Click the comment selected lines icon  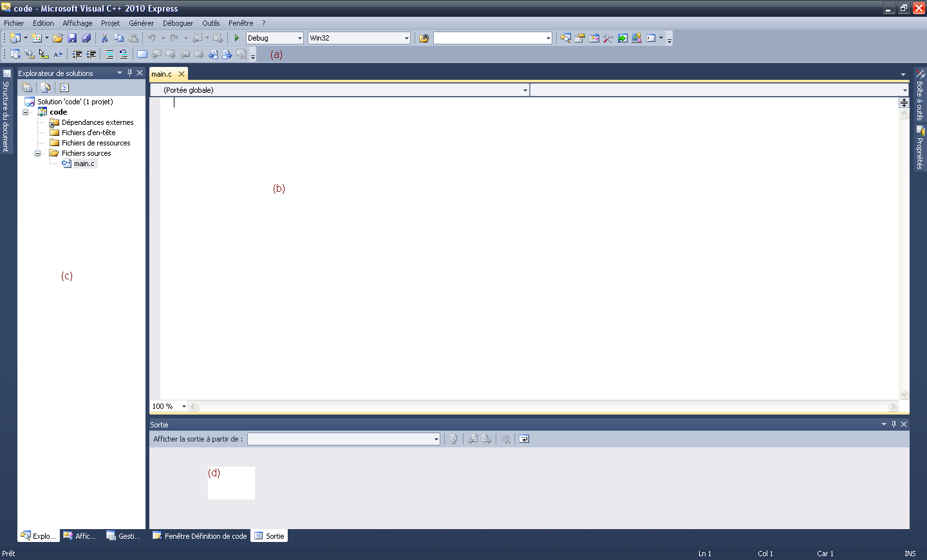coord(109,55)
